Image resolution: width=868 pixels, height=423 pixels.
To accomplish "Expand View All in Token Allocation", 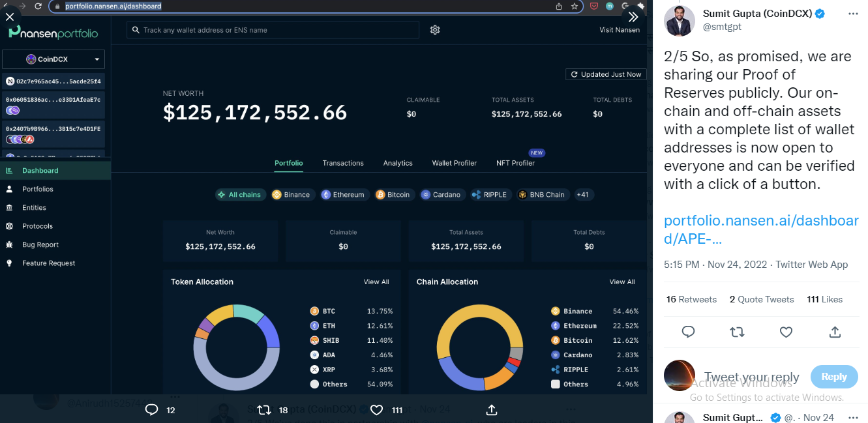I will click(376, 282).
